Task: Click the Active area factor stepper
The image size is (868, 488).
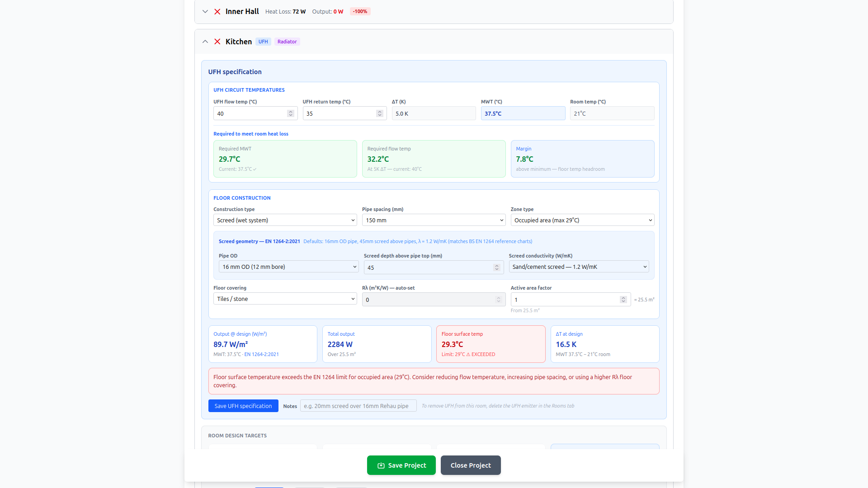Action: (x=623, y=300)
